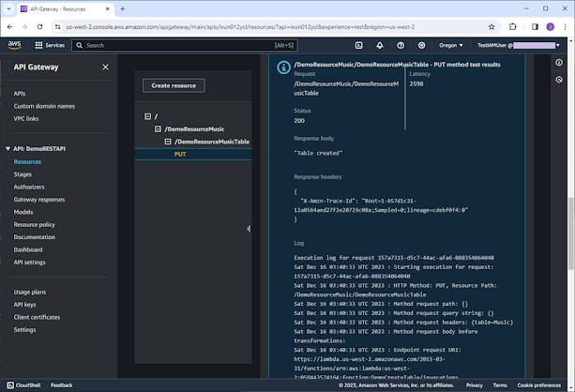Open the Privacy link
Image resolution: width=575 pixels, height=392 pixels.
pyautogui.click(x=474, y=385)
